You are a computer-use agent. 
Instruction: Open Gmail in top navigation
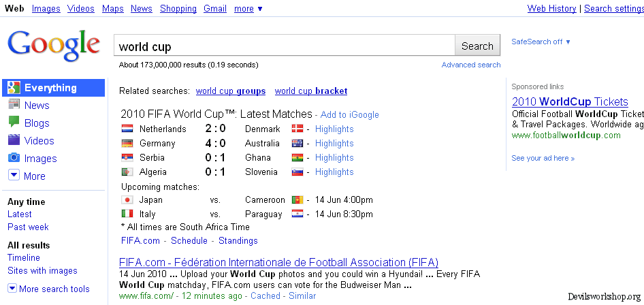(215, 9)
